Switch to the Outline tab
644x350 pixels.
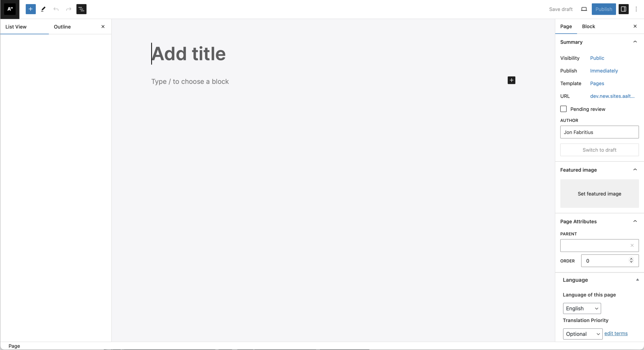62,27
